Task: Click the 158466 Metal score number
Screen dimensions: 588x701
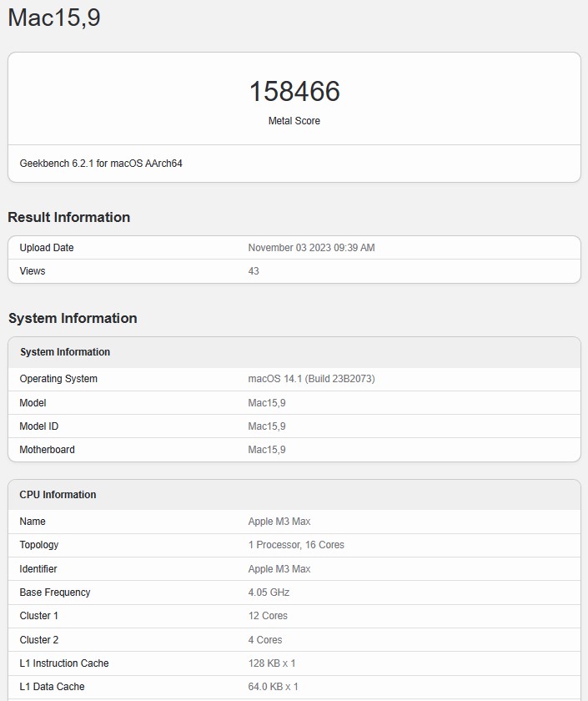Action: tap(294, 92)
